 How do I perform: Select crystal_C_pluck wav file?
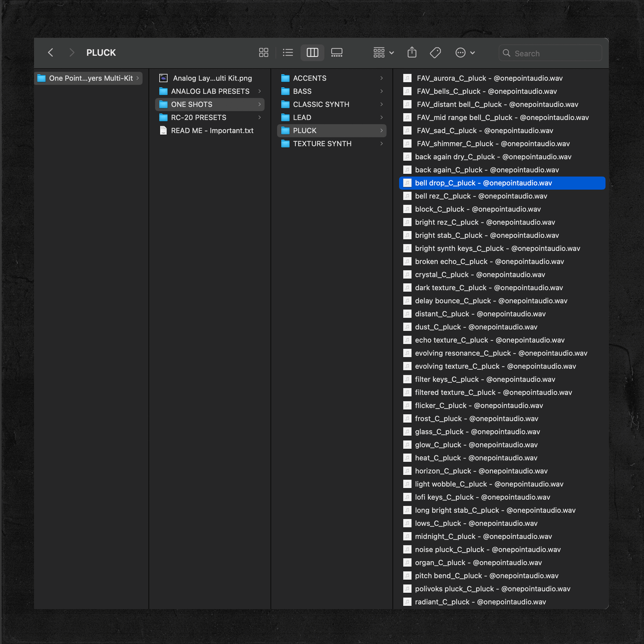tap(480, 275)
